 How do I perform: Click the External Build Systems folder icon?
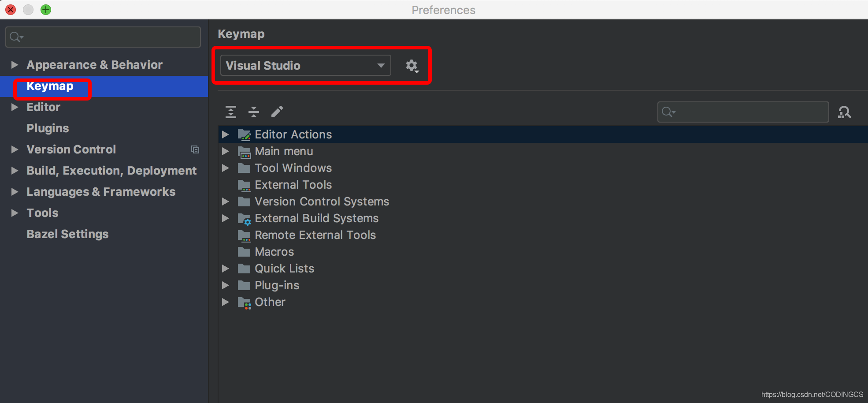(x=244, y=219)
